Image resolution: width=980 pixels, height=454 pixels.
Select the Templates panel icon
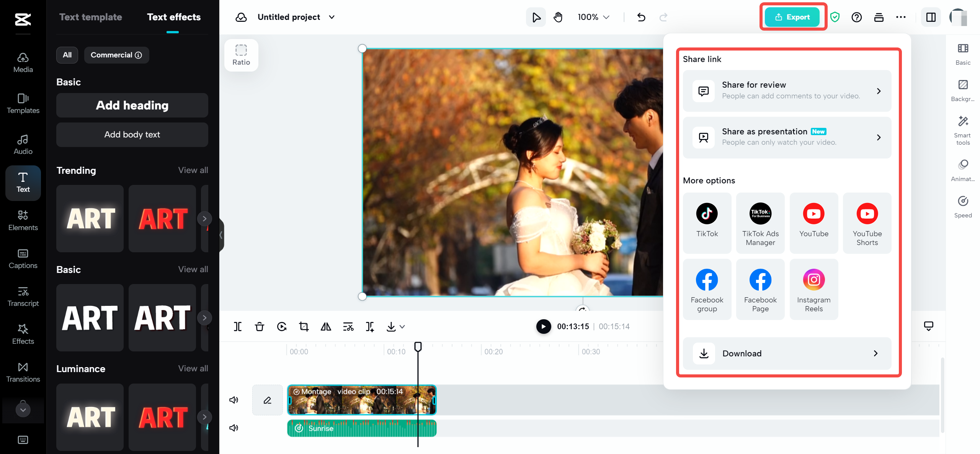click(x=22, y=103)
